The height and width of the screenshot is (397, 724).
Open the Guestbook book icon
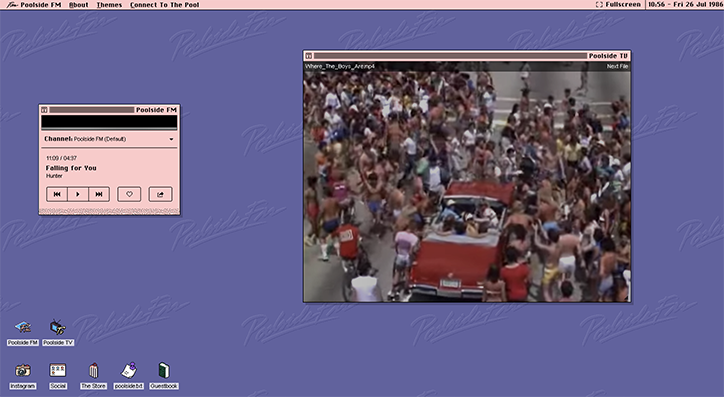point(164,376)
